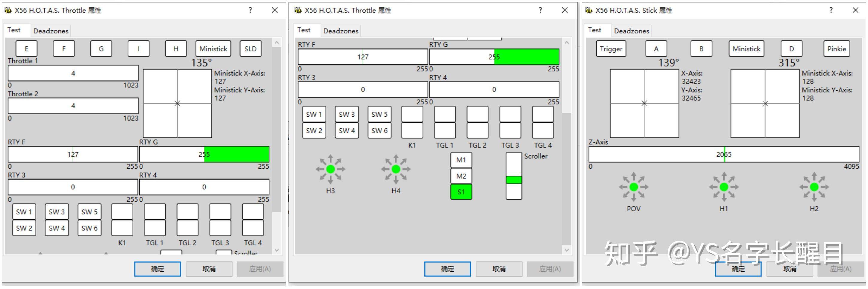Click the Stick window title bar icon
This screenshot has width=868, height=289.
pos(588,10)
